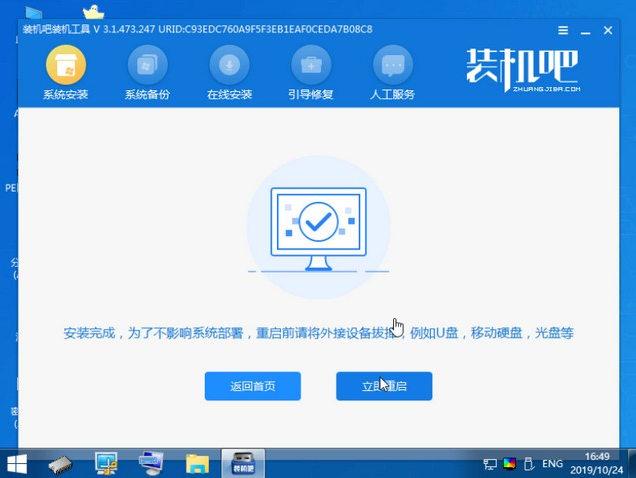Click the ENG language indicator
This screenshot has height=478, width=636.
(x=551, y=464)
